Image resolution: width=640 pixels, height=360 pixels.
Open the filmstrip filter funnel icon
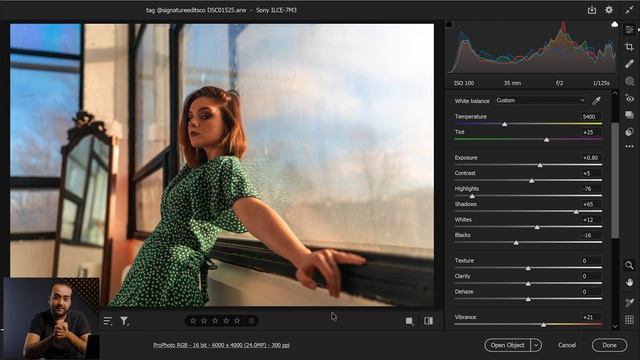coord(124,321)
